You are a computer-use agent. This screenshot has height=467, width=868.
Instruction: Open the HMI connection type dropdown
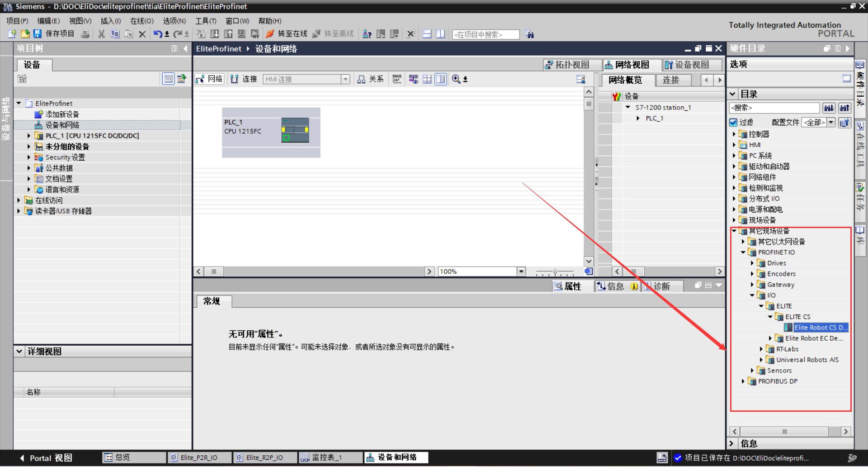345,79
